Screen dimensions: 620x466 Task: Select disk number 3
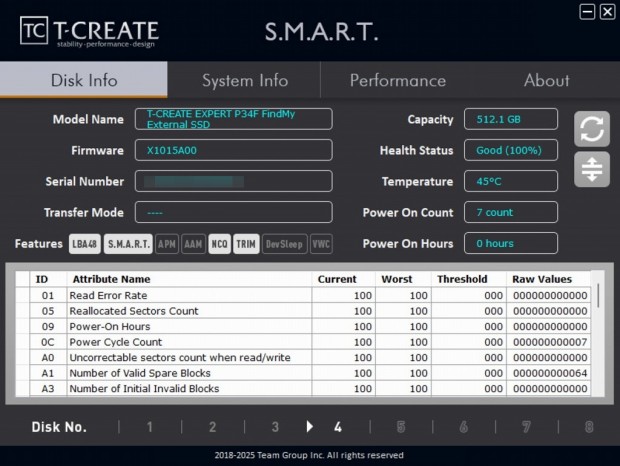coord(275,427)
